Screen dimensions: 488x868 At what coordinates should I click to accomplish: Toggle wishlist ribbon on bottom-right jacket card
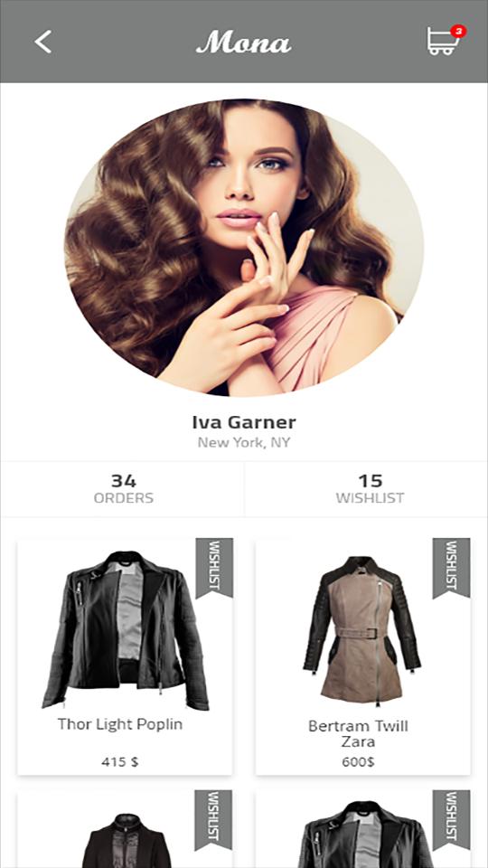pyautogui.click(x=452, y=820)
